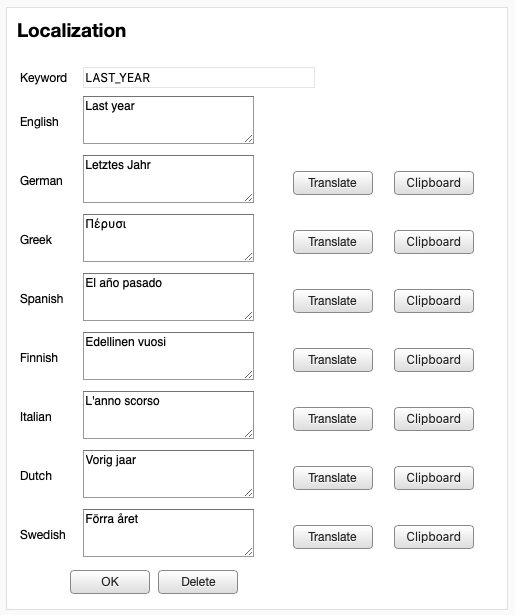Grab the resize handle of English text area
The height and width of the screenshot is (615, 515).
pyautogui.click(x=249, y=138)
